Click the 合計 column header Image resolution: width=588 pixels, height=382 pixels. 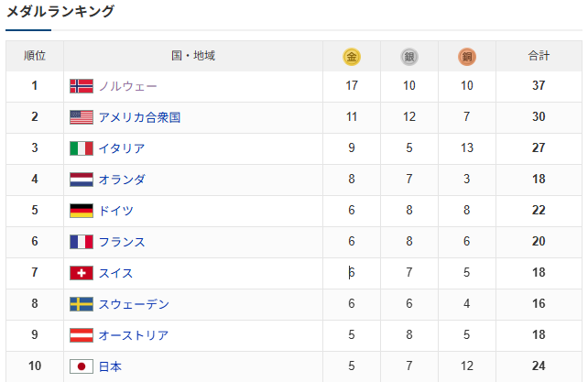point(539,56)
